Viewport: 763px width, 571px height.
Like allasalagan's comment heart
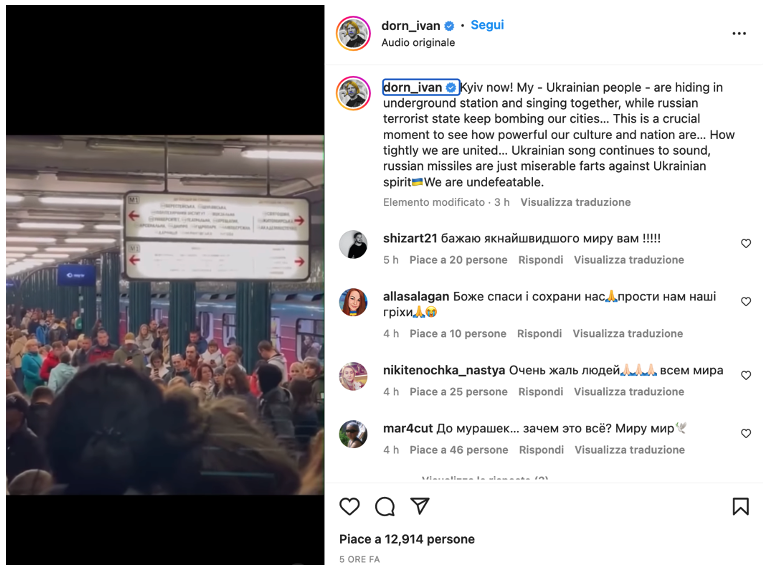746,302
